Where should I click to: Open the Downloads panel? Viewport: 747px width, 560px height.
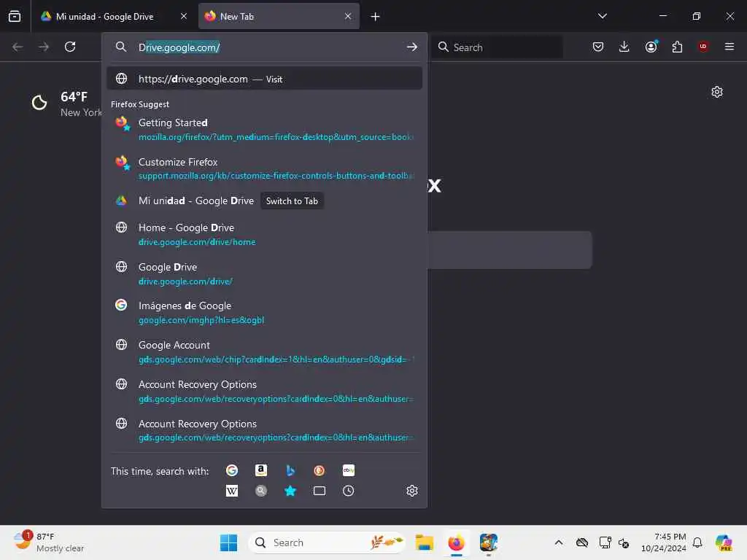(624, 47)
